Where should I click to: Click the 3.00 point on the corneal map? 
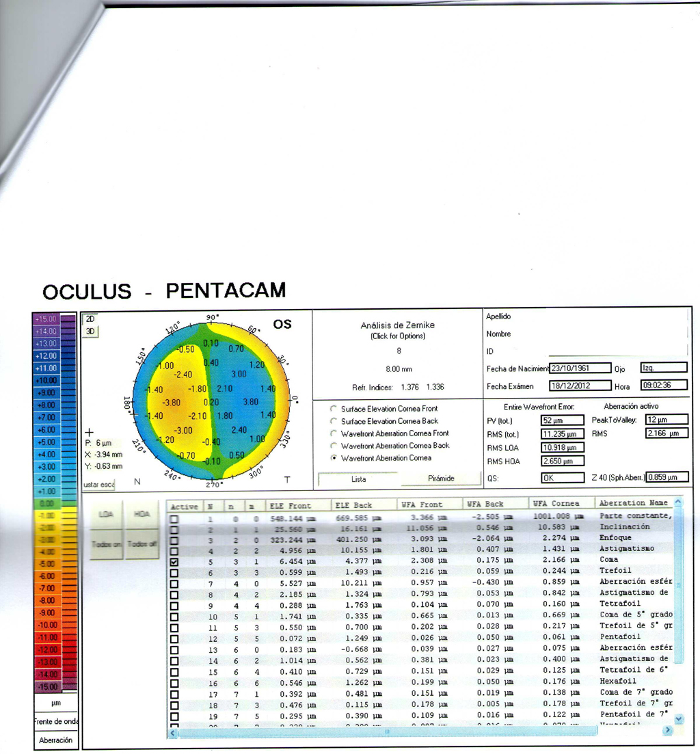tap(239, 374)
